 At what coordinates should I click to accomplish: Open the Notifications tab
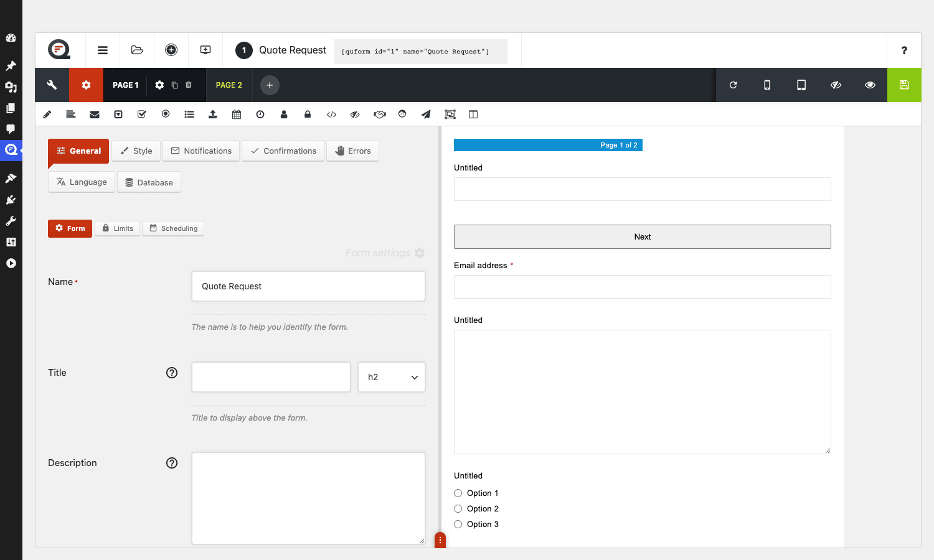click(201, 151)
